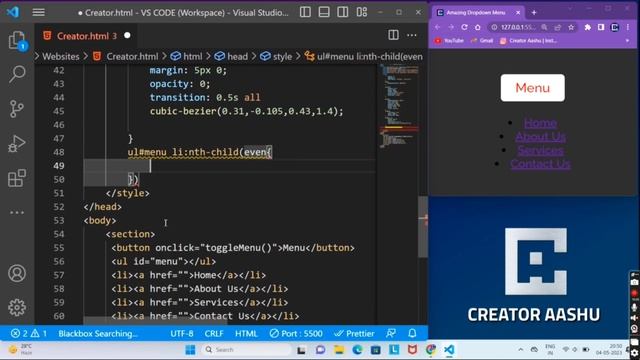Open browser Extensions puzzle icon
Image resolution: width=640 pixels, height=360 pixels.
pyautogui.click(x=587, y=27)
